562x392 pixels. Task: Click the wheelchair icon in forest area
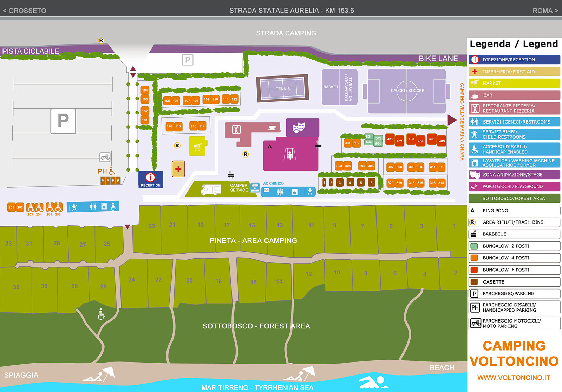[101, 314]
